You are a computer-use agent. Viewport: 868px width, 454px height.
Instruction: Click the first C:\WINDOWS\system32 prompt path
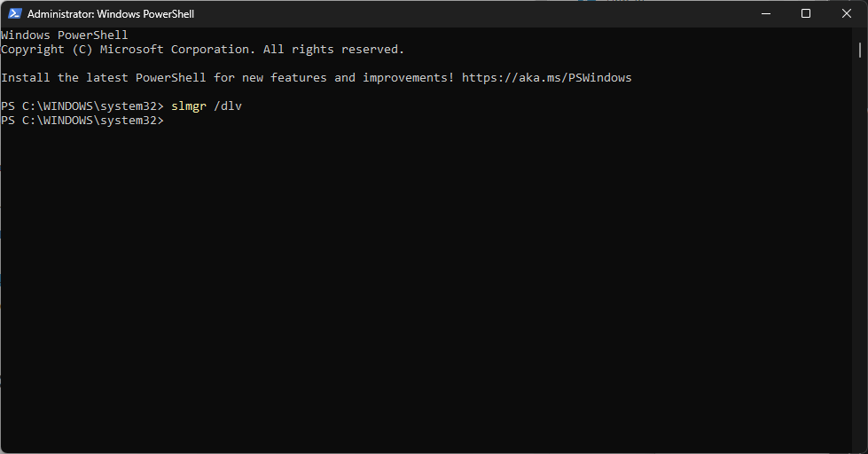click(93, 106)
